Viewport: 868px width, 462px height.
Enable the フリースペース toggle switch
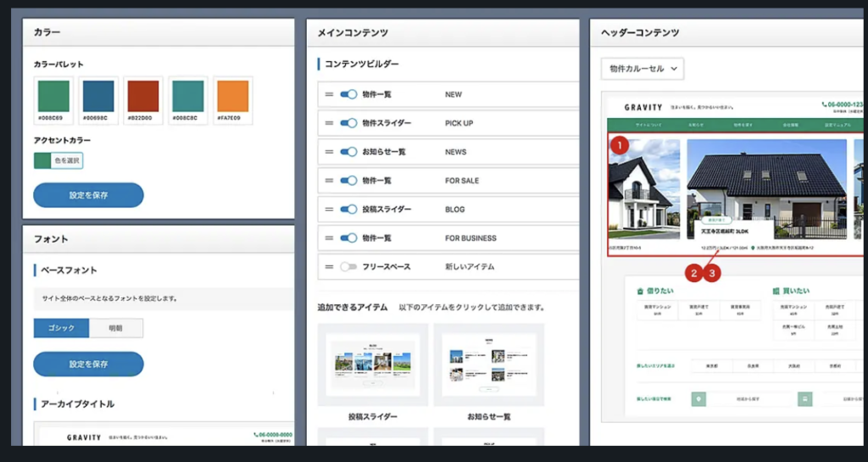click(348, 267)
